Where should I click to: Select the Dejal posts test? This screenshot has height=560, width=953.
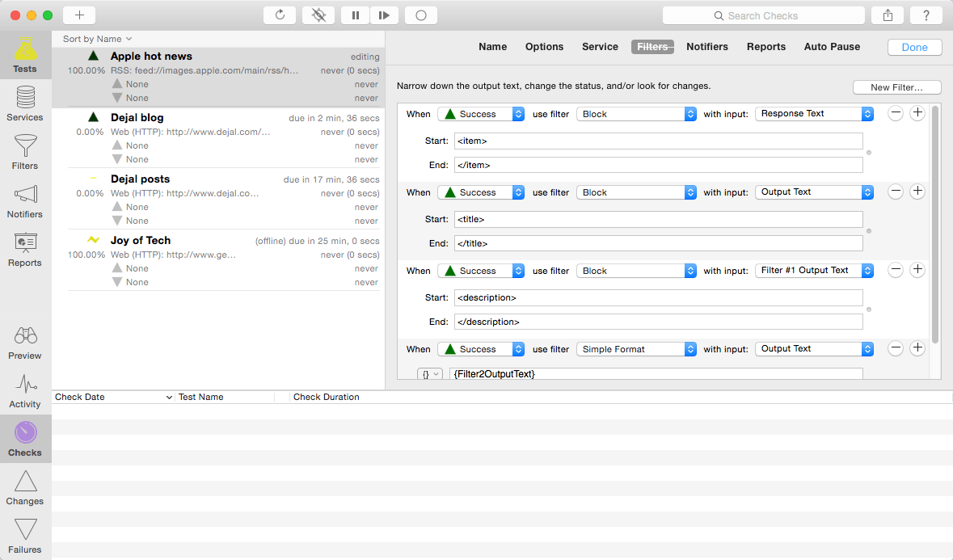(219, 200)
